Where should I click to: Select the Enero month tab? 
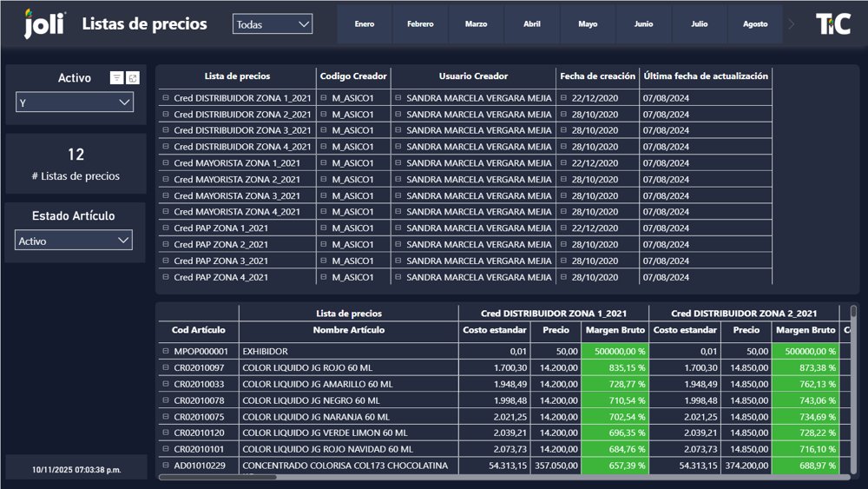(x=365, y=24)
